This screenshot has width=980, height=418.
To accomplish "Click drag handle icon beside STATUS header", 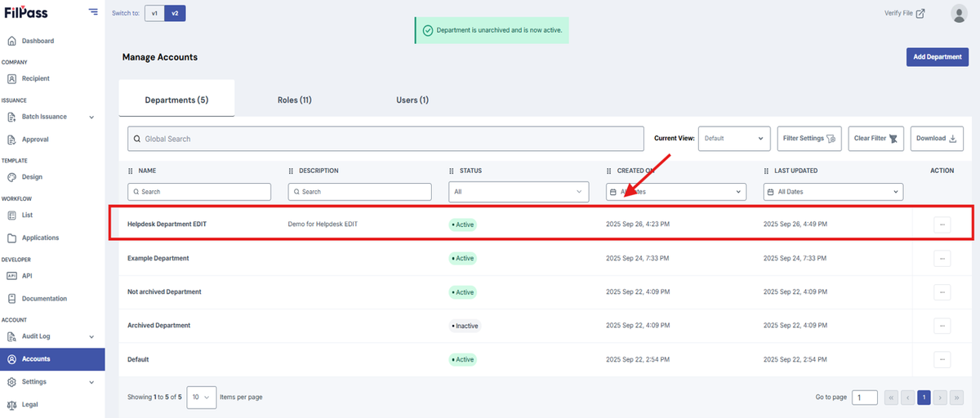I will pos(452,171).
